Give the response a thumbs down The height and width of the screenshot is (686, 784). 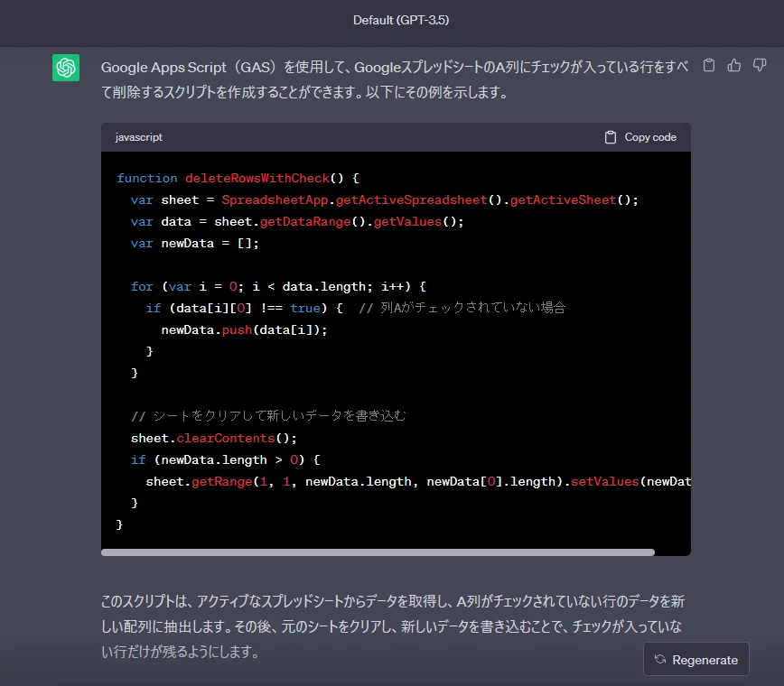pyautogui.click(x=760, y=66)
